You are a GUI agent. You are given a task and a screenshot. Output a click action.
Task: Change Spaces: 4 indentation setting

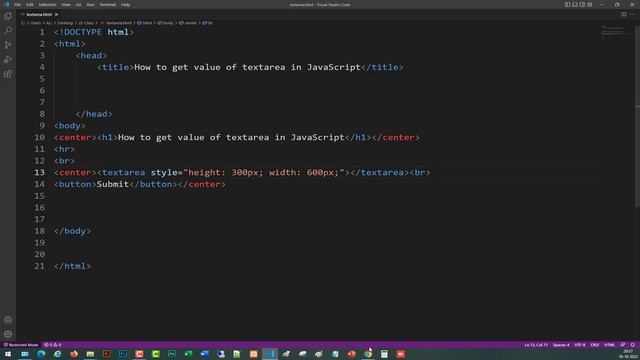click(561, 345)
